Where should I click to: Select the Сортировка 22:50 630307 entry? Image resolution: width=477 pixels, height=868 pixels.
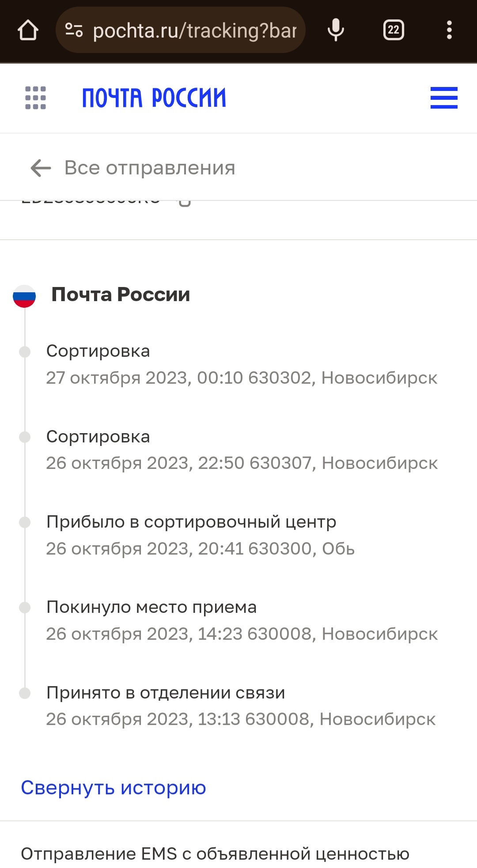tap(242, 449)
